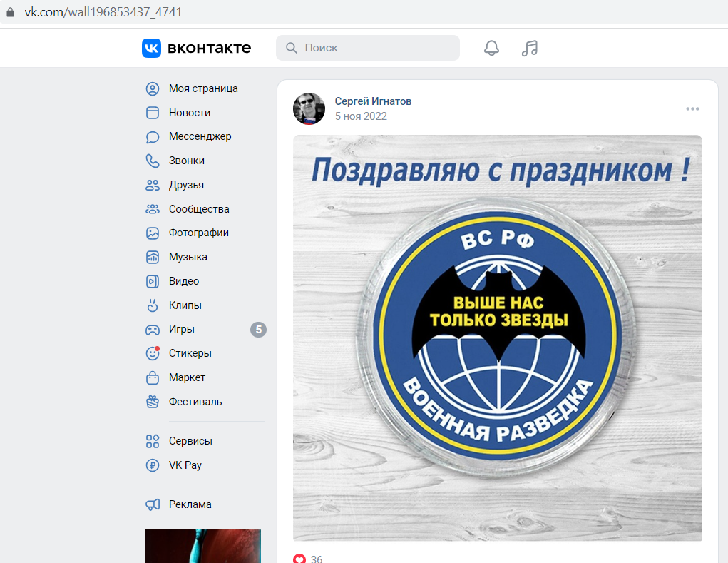Open Сергей Игнатов's profile link
This screenshot has width=728, height=563.
374,101
